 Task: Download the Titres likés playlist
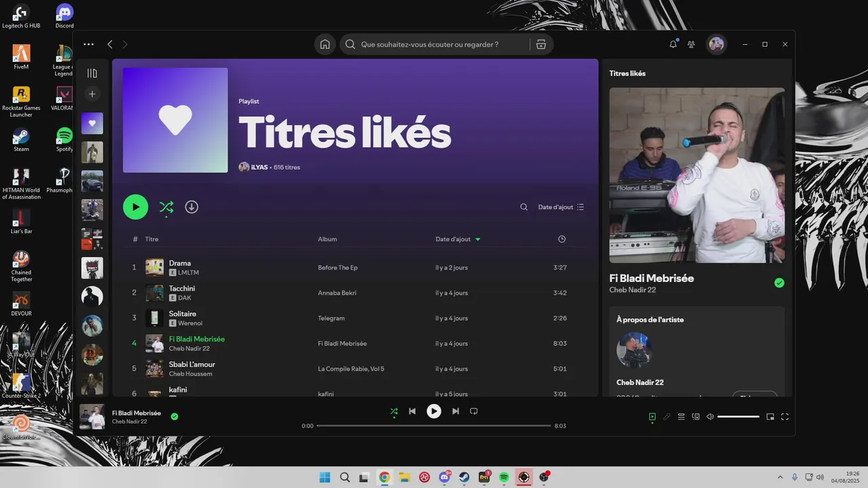pyautogui.click(x=192, y=207)
